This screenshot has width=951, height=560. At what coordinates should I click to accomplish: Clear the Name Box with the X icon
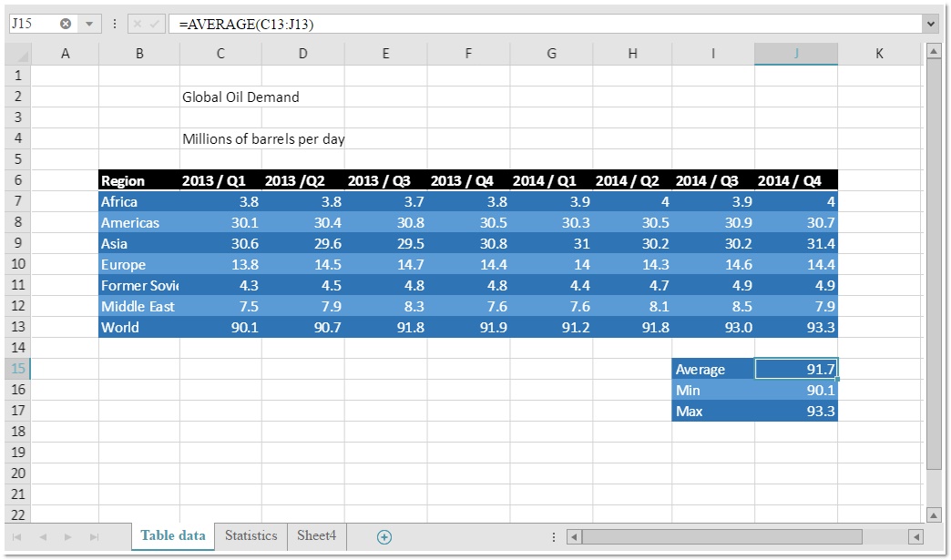pos(66,24)
